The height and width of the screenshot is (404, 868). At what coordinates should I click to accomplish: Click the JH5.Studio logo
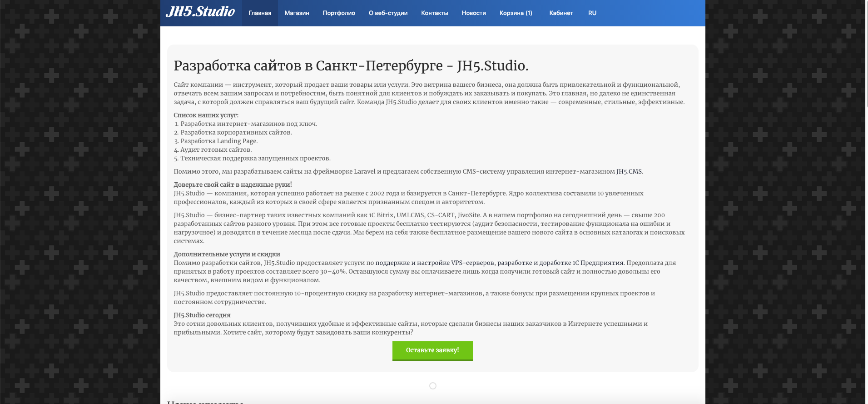[x=200, y=12]
